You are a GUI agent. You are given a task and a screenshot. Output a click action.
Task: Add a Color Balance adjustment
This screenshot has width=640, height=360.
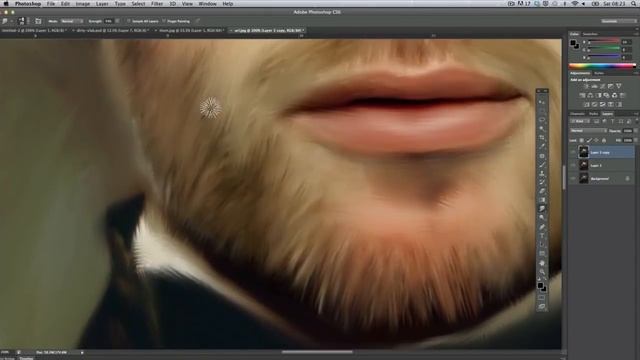coord(590,96)
